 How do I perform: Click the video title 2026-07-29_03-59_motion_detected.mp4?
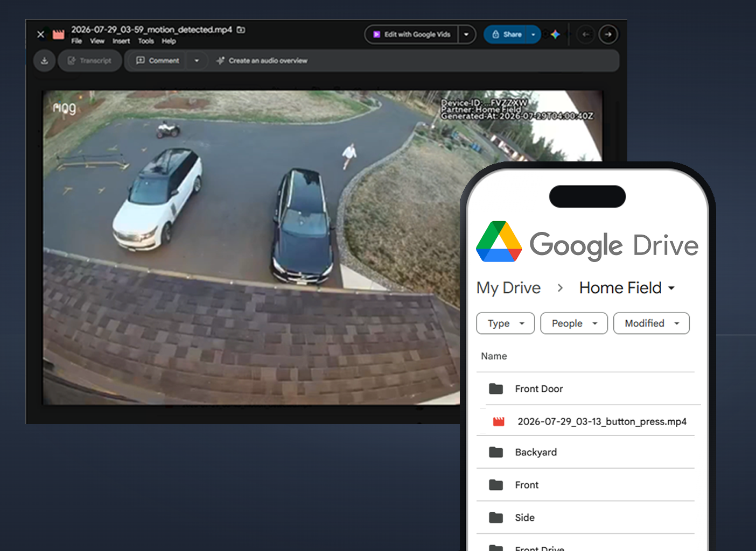[x=151, y=30]
